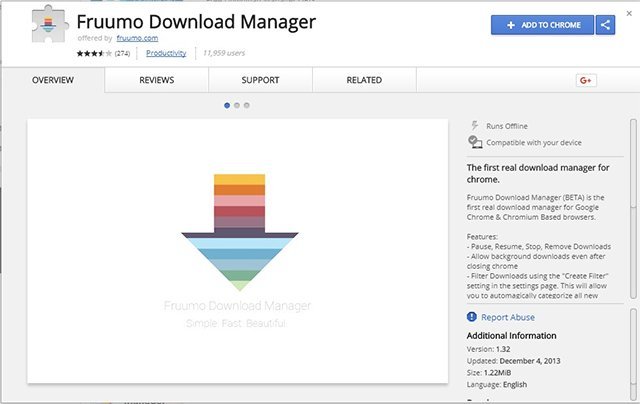This screenshot has height=404, width=640.
Task: Click the description panel scrollbar
Action: tap(633, 208)
